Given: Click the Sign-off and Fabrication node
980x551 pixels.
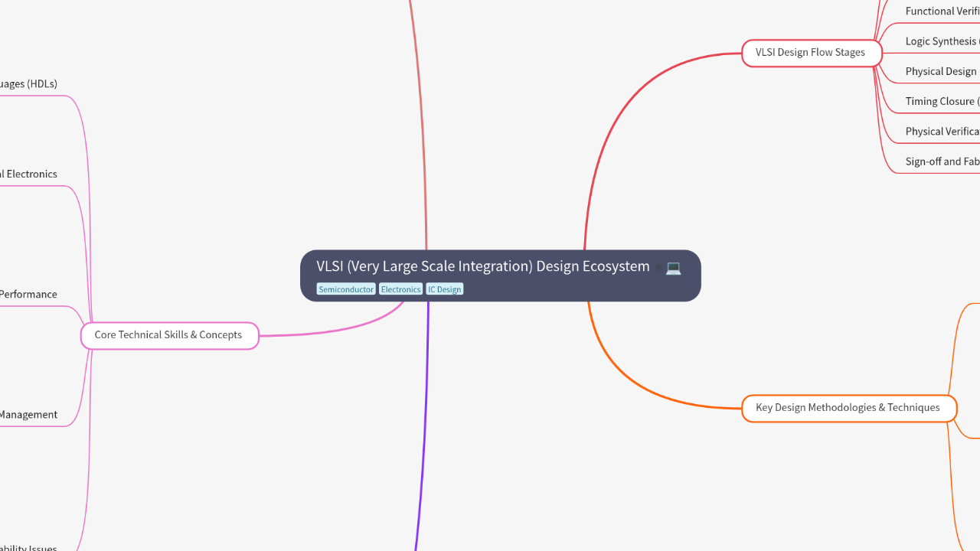Looking at the screenshot, I should (x=942, y=161).
